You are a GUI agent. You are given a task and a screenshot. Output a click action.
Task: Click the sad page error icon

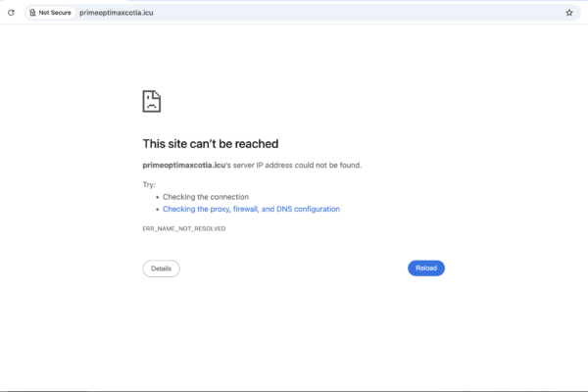point(151,101)
